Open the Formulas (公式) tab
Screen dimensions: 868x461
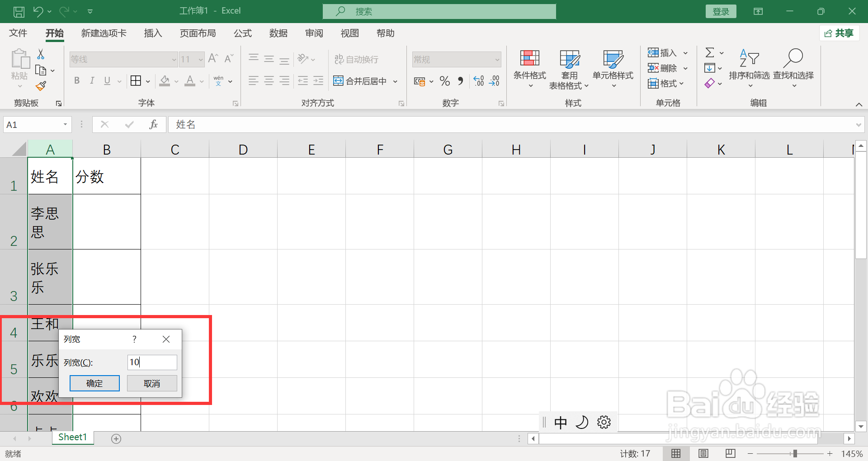pos(242,33)
